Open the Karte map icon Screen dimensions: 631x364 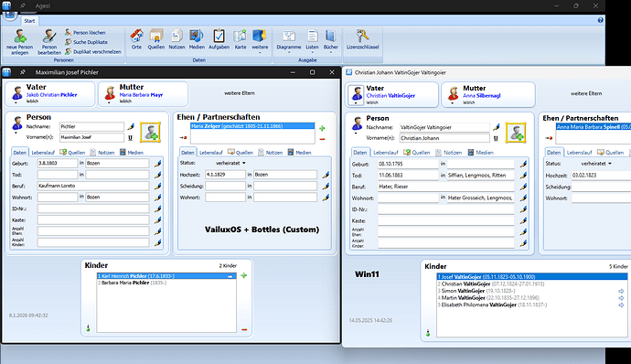pos(241,36)
